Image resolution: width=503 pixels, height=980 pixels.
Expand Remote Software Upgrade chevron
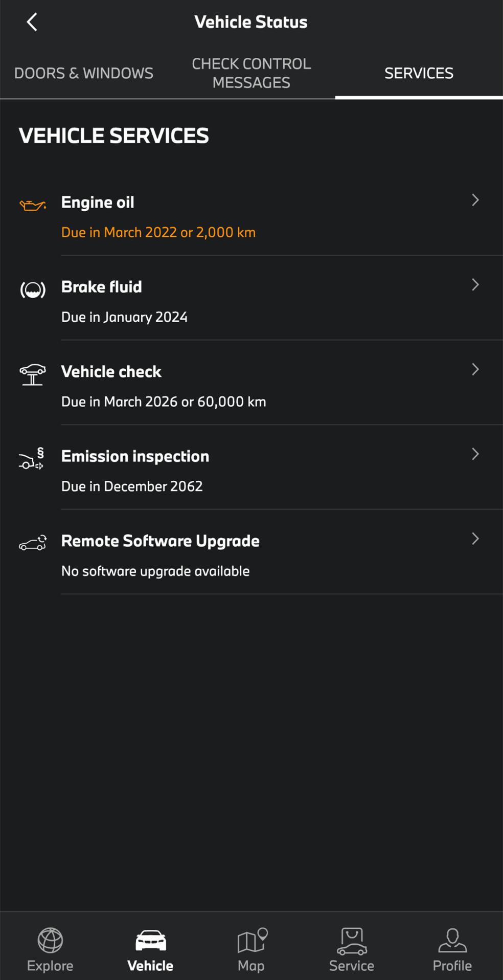[x=475, y=539]
